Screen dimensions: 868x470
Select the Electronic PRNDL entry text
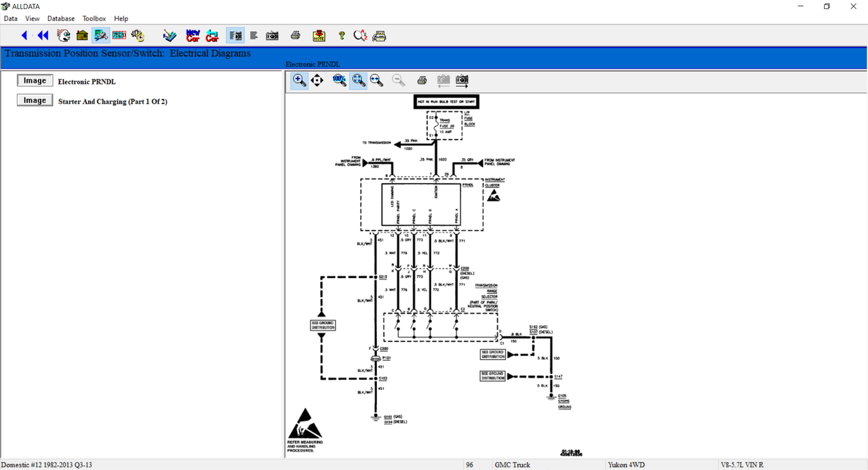pos(87,81)
